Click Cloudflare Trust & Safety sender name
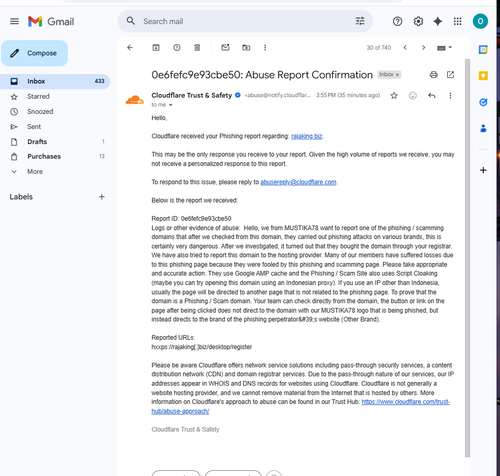This screenshot has height=476, width=500. point(192,96)
